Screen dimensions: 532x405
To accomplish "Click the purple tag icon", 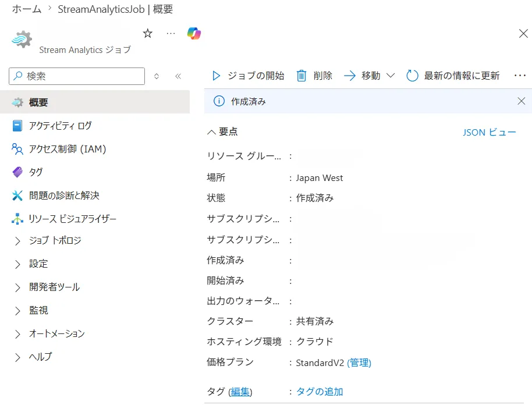I will 17,172.
